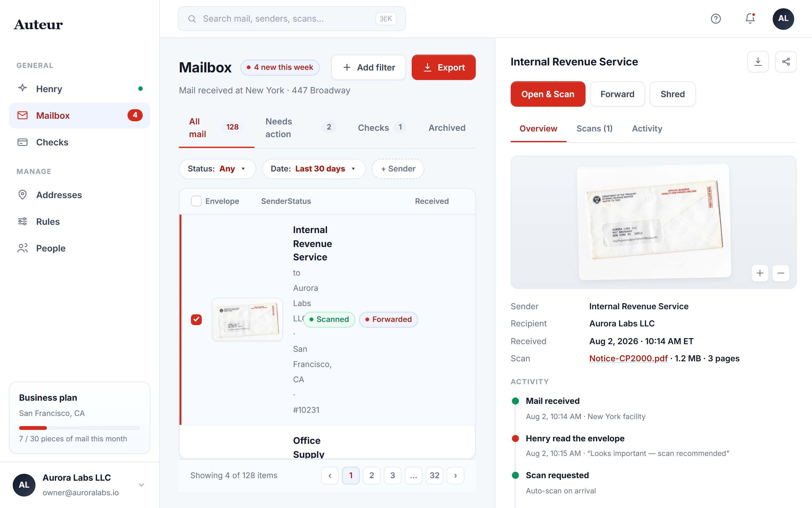The image size is (812, 508).
Task: Switch to the All mail tab
Action: click(x=216, y=128)
